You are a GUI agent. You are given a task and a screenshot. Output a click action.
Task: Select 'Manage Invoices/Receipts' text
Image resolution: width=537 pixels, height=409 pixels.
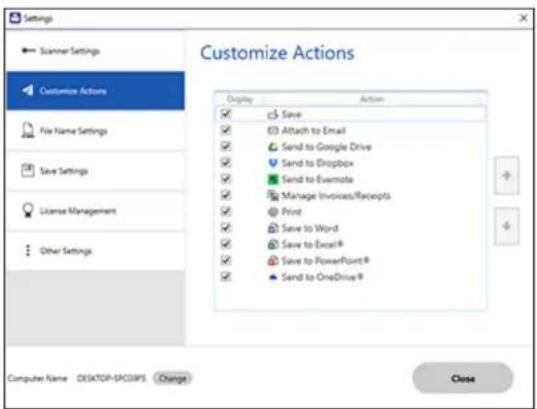336,196
